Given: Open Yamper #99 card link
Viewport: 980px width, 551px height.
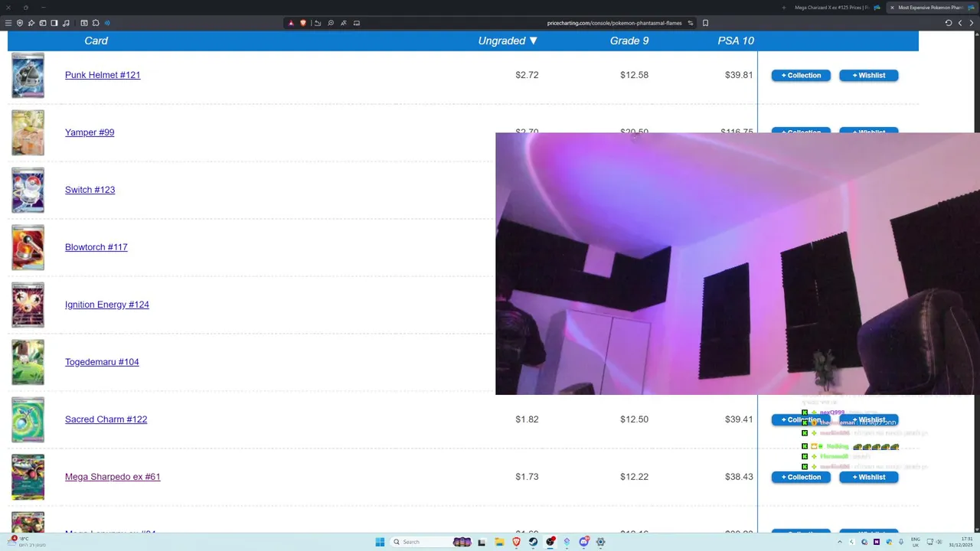Looking at the screenshot, I should point(90,132).
